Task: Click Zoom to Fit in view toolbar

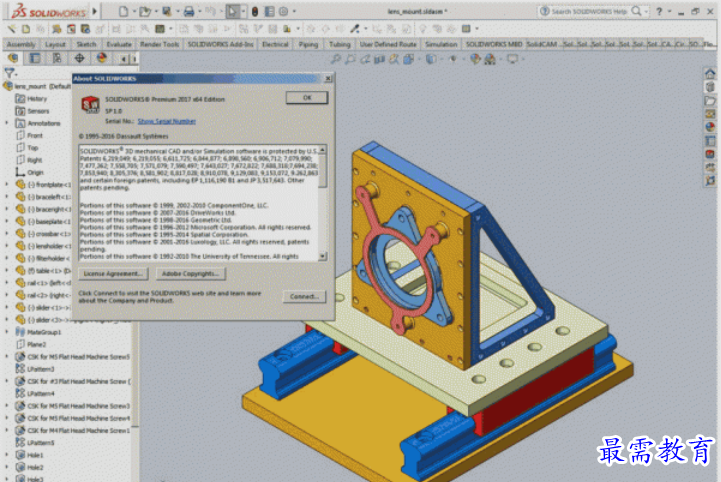Action: pos(336,59)
